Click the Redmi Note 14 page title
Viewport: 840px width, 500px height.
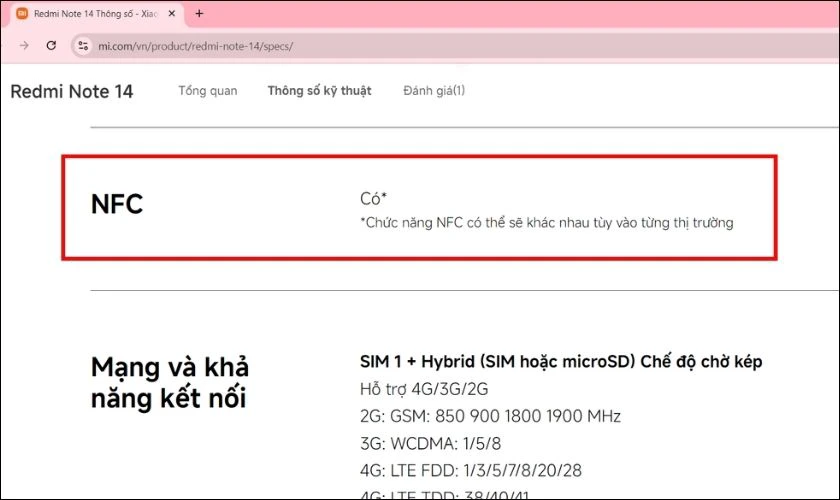coord(72,91)
